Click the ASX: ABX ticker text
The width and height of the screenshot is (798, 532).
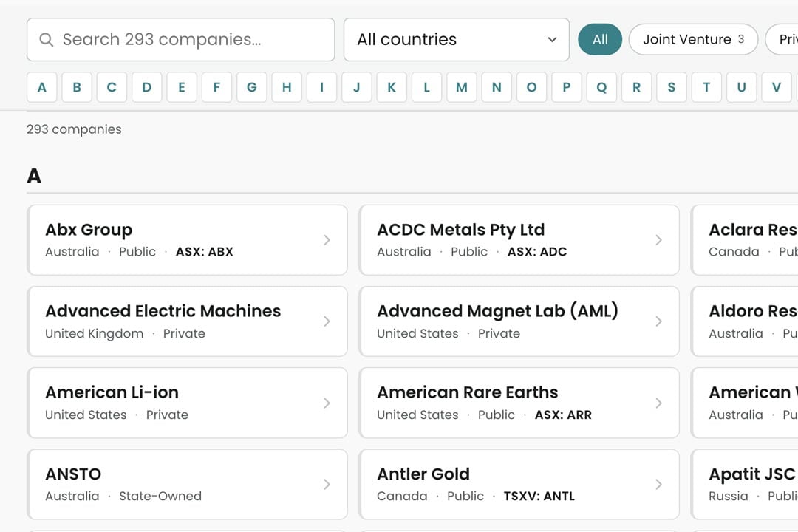click(x=205, y=252)
